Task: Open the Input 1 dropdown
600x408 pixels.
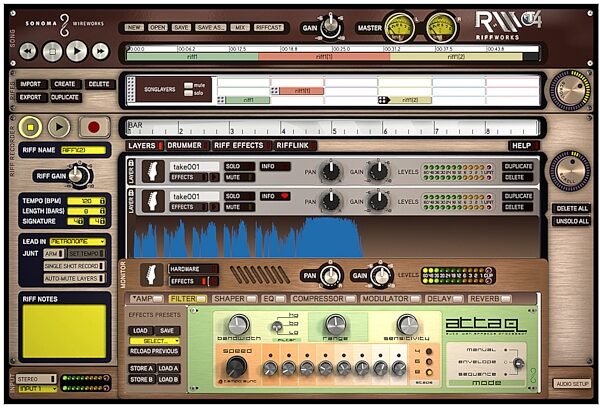Action: (37, 389)
